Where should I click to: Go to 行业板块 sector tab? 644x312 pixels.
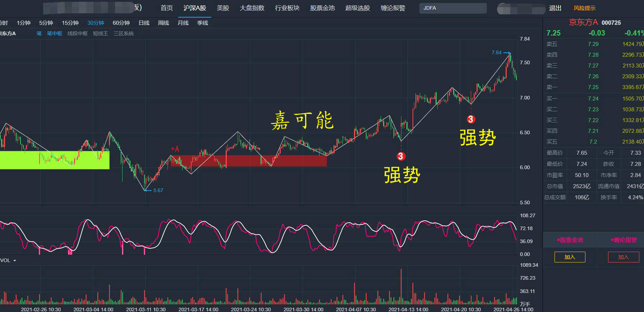click(x=287, y=8)
